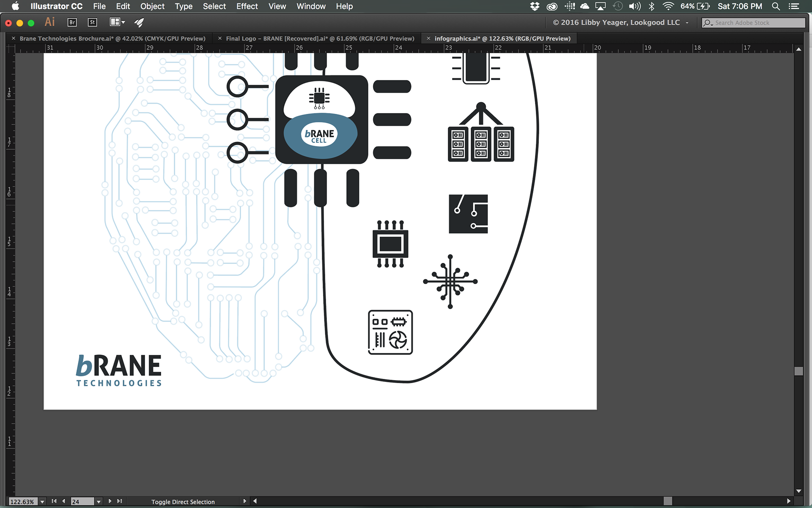Open the File menu
This screenshot has height=508, width=812.
tap(99, 6)
